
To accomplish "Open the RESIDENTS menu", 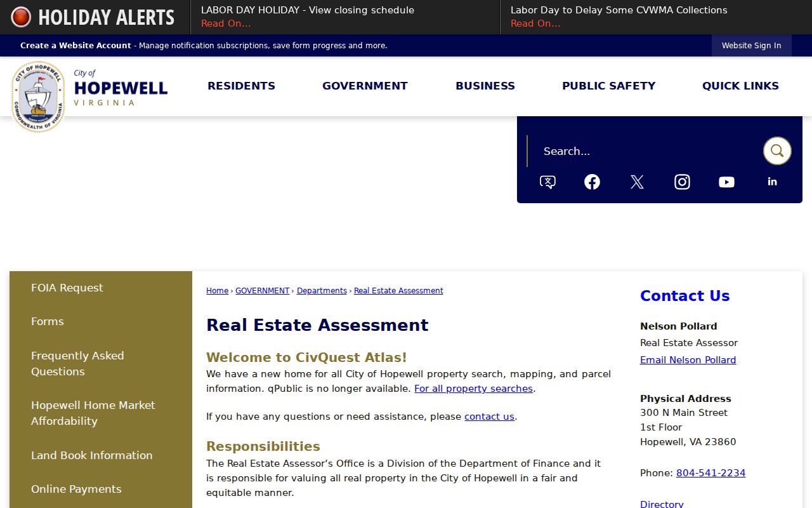I will point(241,86).
